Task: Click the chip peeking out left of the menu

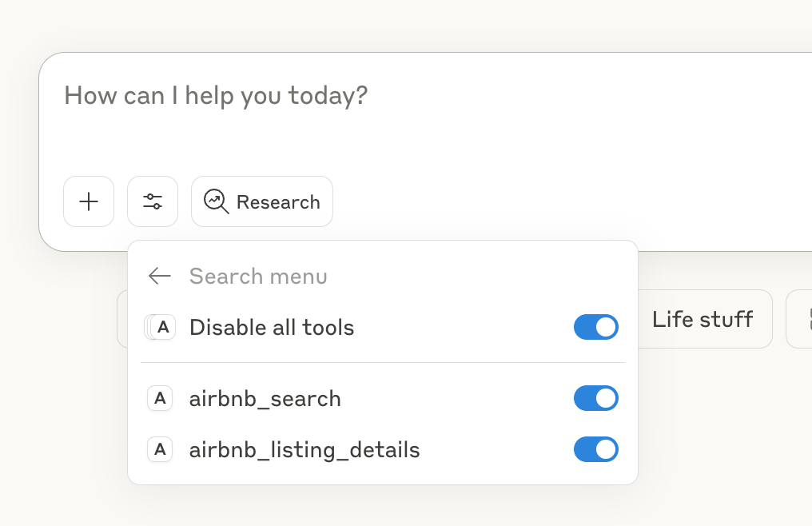Action: [122, 319]
